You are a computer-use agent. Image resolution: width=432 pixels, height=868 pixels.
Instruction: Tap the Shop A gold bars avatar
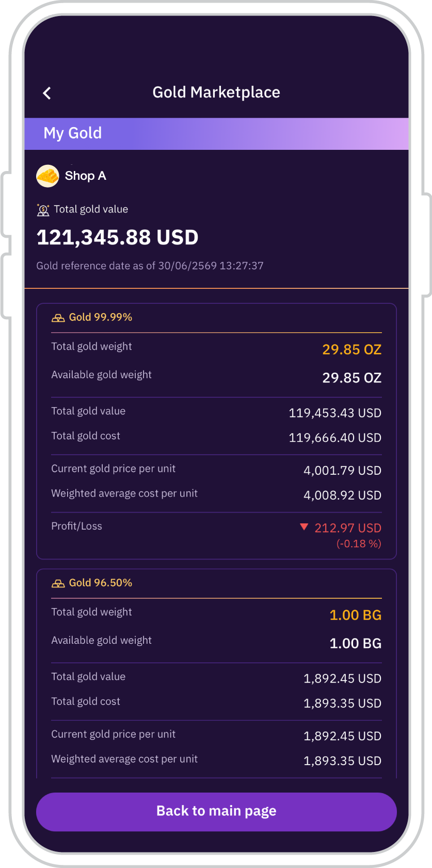pyautogui.click(x=47, y=176)
